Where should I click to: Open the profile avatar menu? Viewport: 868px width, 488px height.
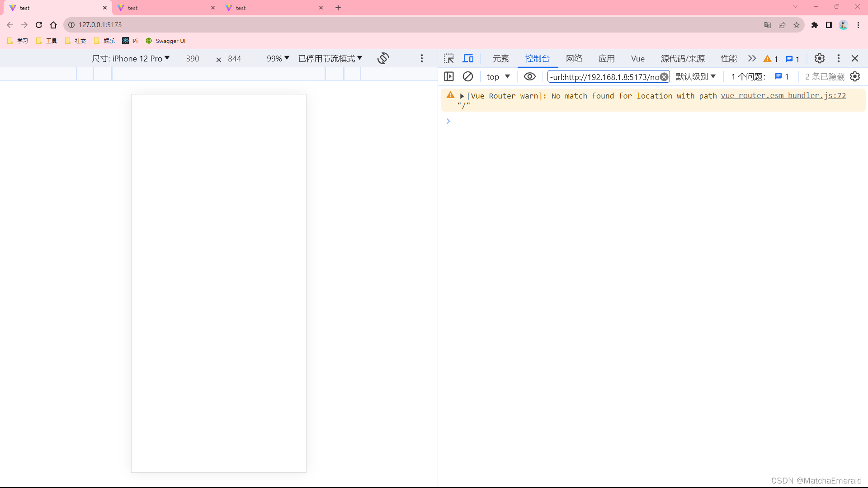tap(844, 25)
